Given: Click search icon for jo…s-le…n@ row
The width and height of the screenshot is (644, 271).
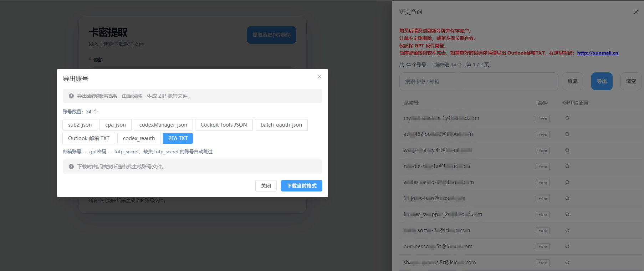Looking at the screenshot, I should [x=567, y=198].
